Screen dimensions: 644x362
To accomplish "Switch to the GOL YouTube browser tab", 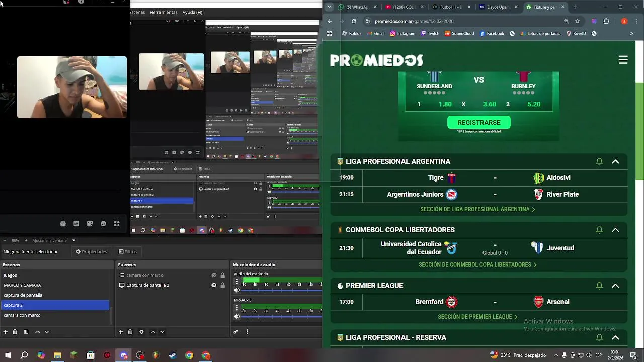I will 405,7.
